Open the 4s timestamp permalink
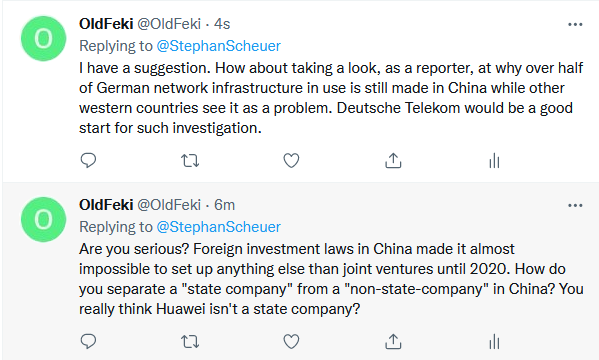Viewport: 599px width, 360px height. [x=222, y=24]
